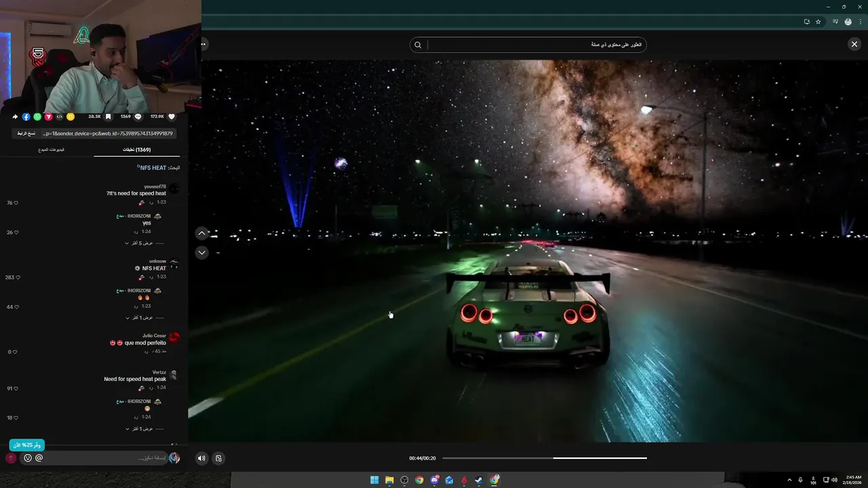The image size is (868, 488).
Task: Open Julio Cesar's profile avatar
Action: [174, 337]
